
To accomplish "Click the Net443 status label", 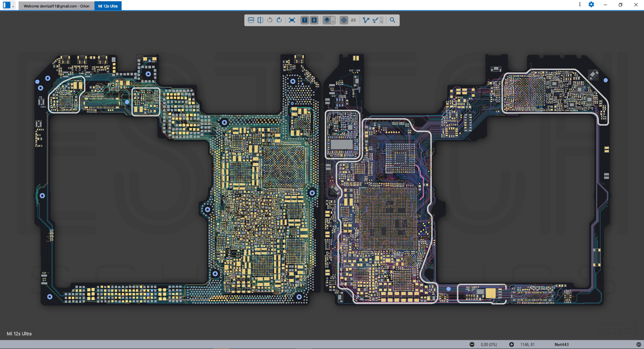I will (x=561, y=345).
